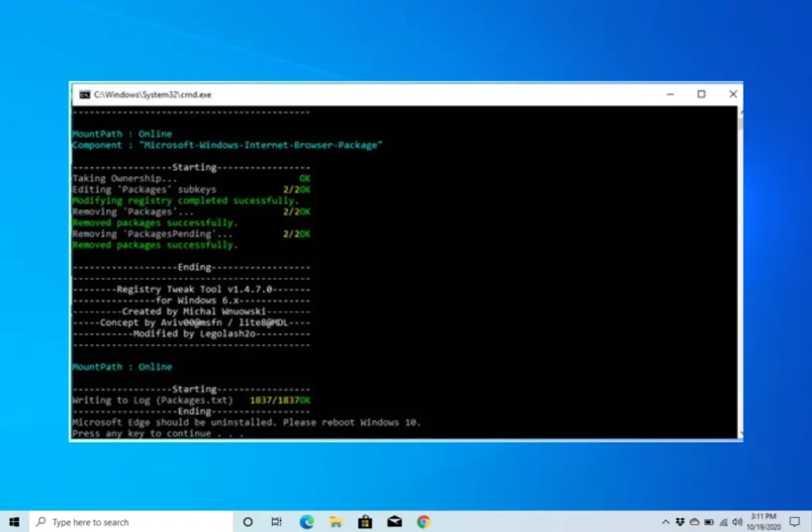The image size is (812, 532).
Task: Launch Microsoft Edge from the taskbar
Action: click(306, 522)
